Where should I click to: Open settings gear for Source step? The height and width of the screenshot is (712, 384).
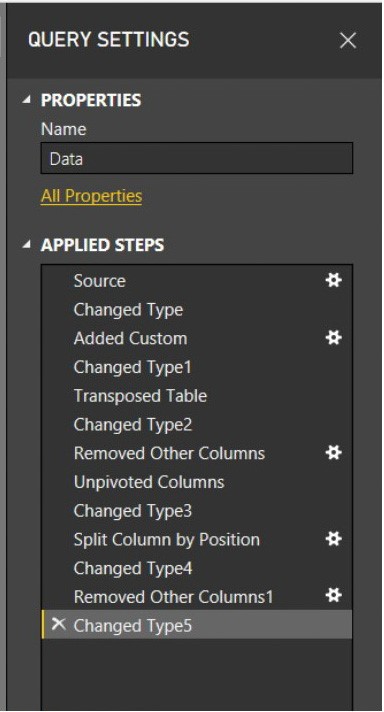click(x=334, y=280)
